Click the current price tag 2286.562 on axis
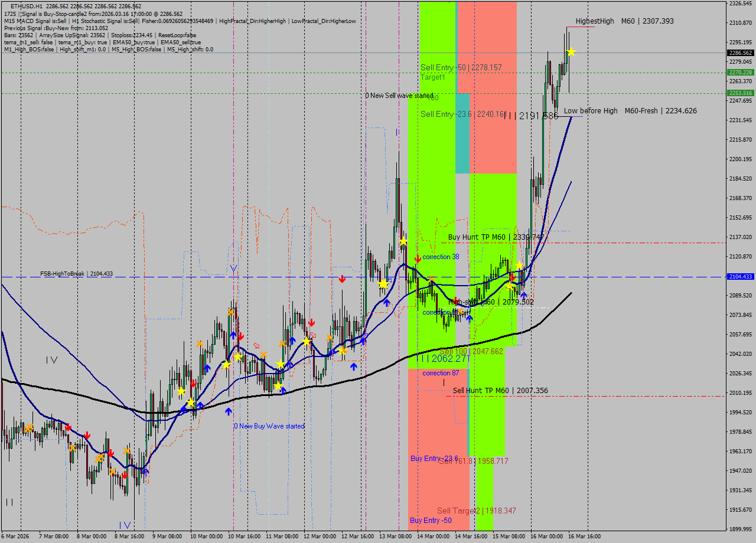 point(739,53)
